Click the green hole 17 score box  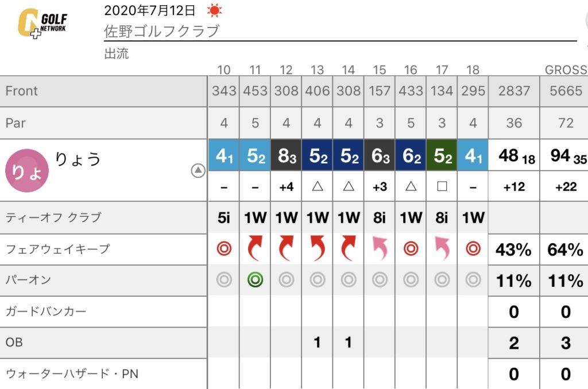[x=442, y=155]
